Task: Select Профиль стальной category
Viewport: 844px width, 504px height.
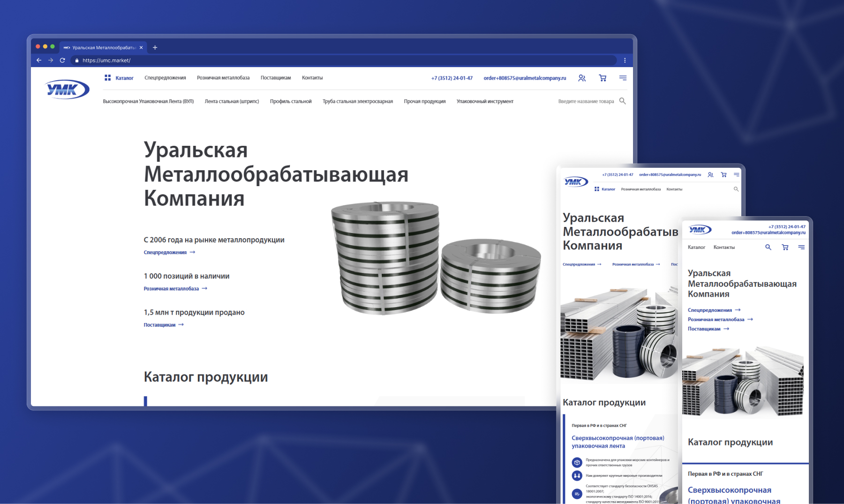Action: (x=291, y=101)
